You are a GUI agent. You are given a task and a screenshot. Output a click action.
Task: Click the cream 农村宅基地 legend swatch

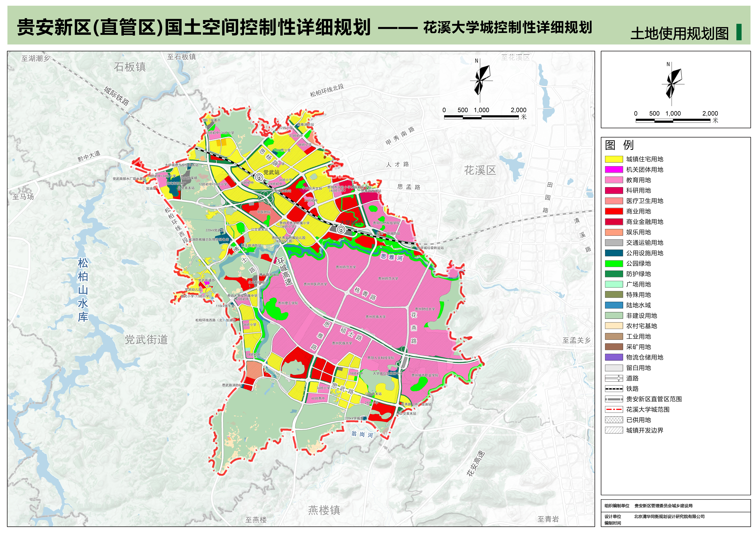(x=614, y=326)
